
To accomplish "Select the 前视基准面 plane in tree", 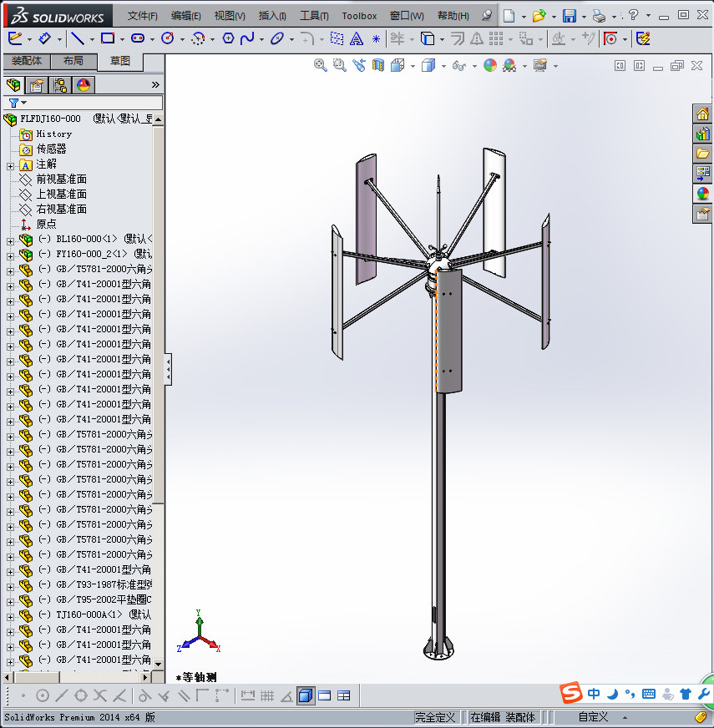I will pyautogui.click(x=61, y=179).
